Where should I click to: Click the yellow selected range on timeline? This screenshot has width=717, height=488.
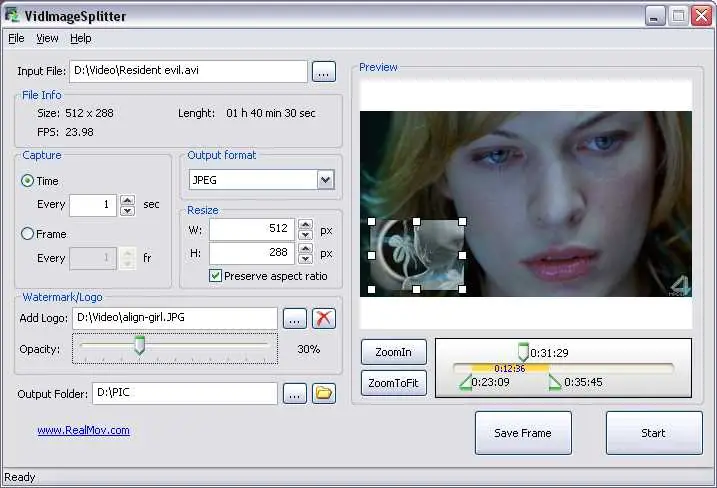510,368
